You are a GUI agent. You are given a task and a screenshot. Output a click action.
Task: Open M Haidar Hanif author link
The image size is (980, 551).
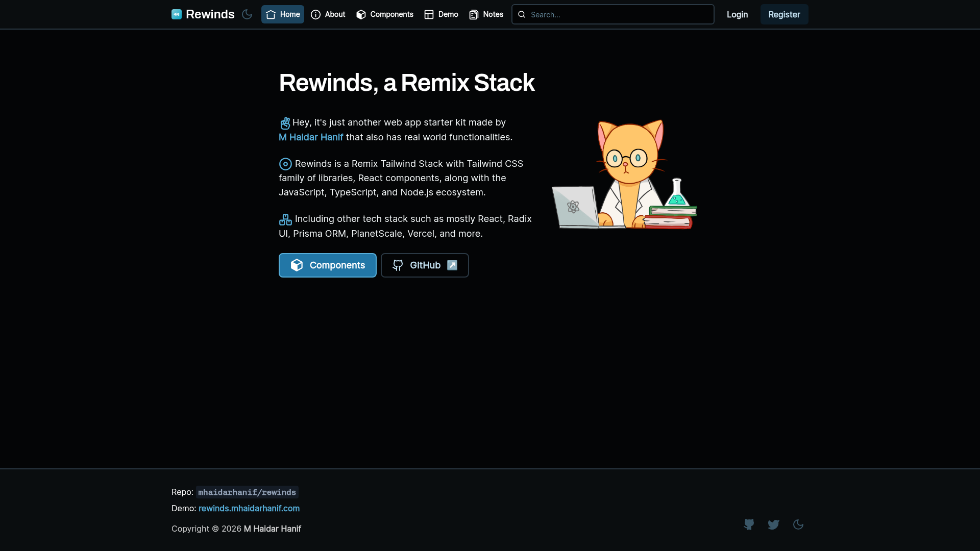[311, 137]
